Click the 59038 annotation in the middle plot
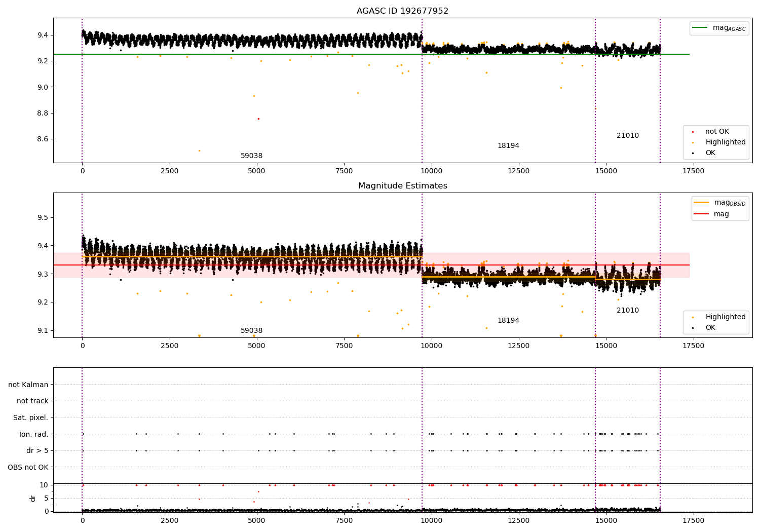Screen dimensions: 760x532 tap(251, 331)
